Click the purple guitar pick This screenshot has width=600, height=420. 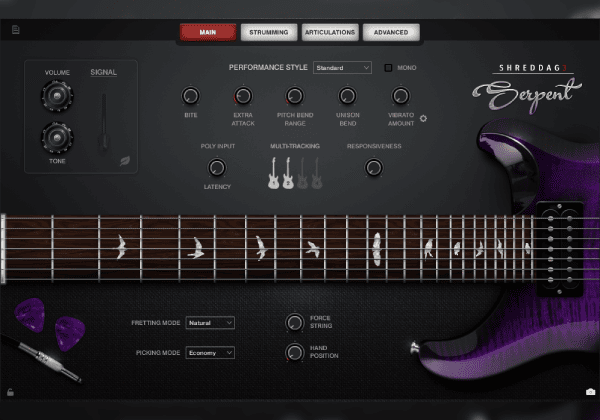pyautogui.click(x=68, y=330)
